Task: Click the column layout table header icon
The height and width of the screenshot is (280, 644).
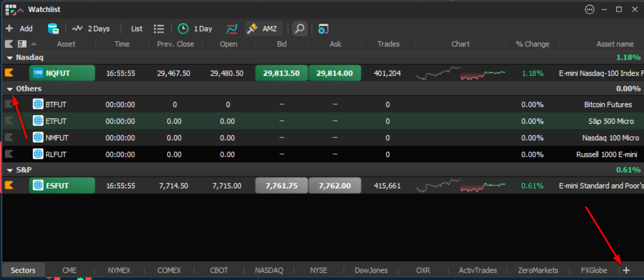Action: (22, 44)
